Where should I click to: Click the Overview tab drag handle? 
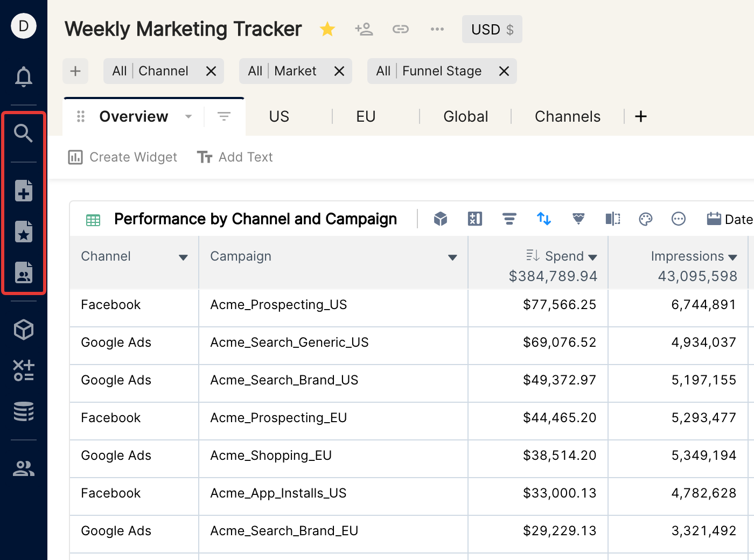tap(81, 116)
